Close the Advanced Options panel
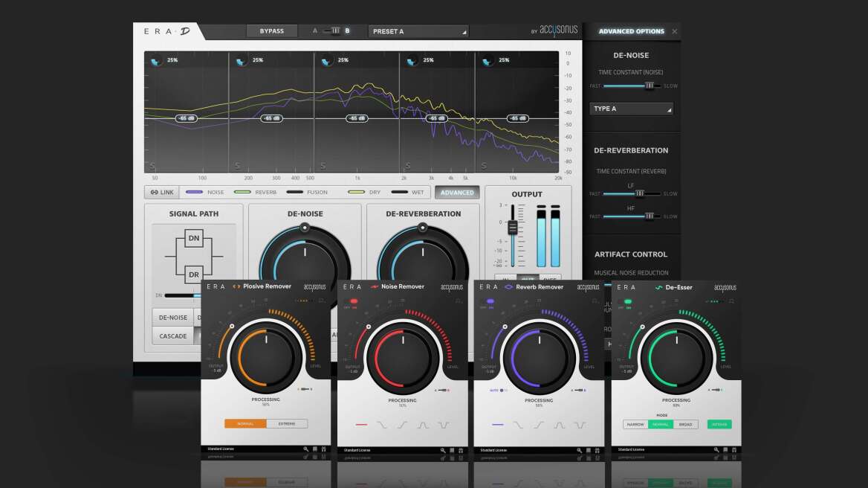The height and width of the screenshot is (488, 868). pos(674,31)
